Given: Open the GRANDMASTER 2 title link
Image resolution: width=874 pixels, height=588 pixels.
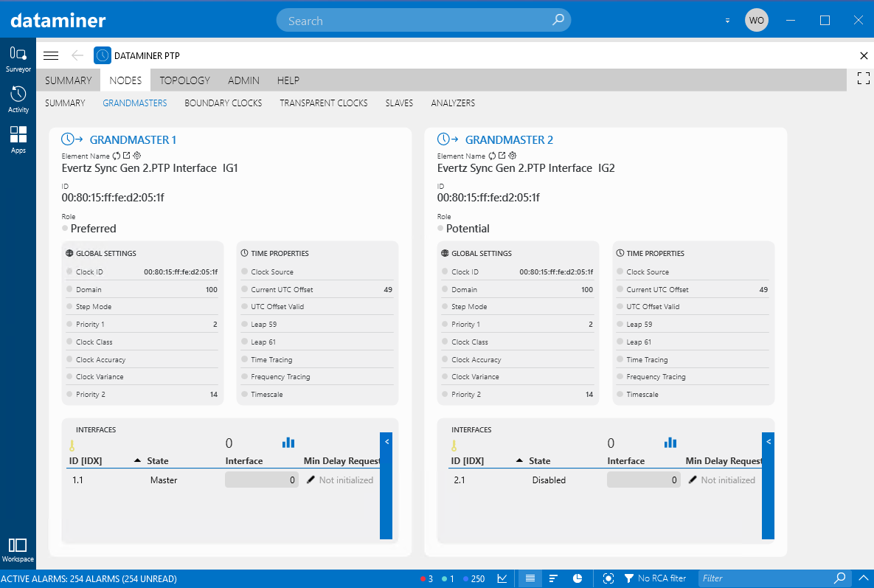Looking at the screenshot, I should click(509, 140).
